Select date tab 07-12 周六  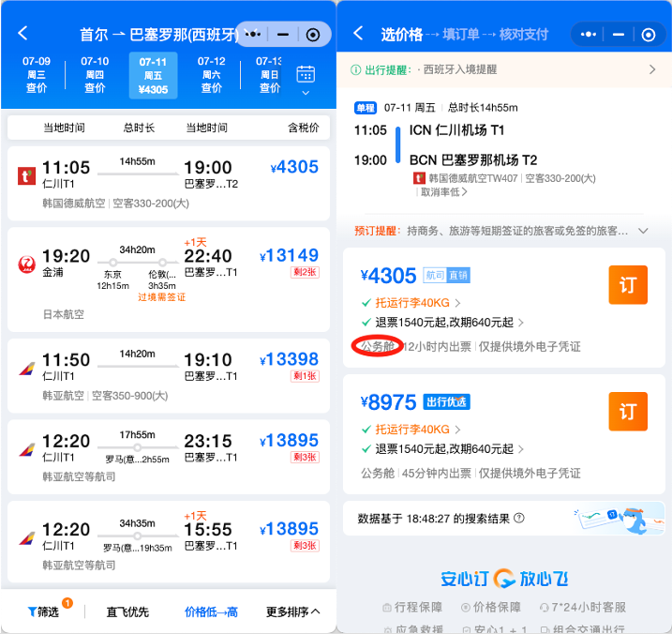tap(211, 75)
